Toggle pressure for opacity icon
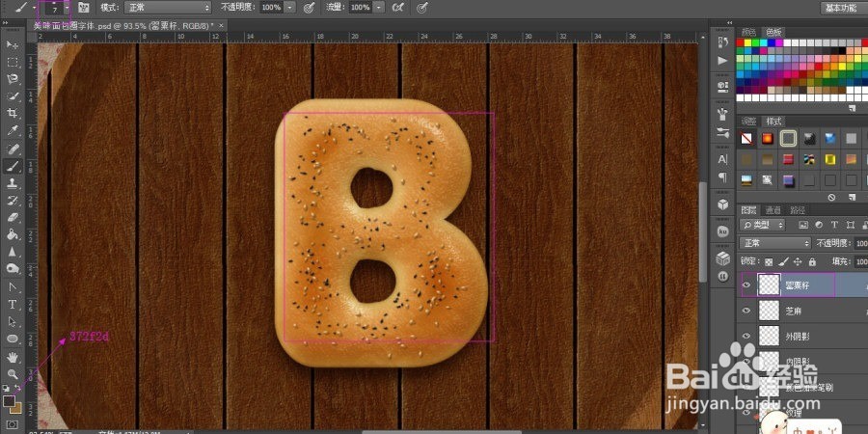Viewport: 868px width, 434px height. click(x=310, y=7)
